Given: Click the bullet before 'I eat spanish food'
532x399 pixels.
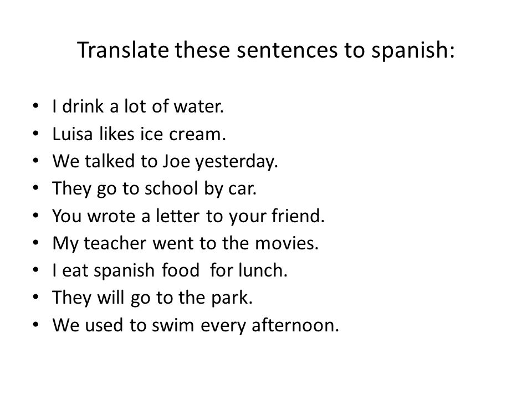Looking at the screenshot, I should 36,270.
